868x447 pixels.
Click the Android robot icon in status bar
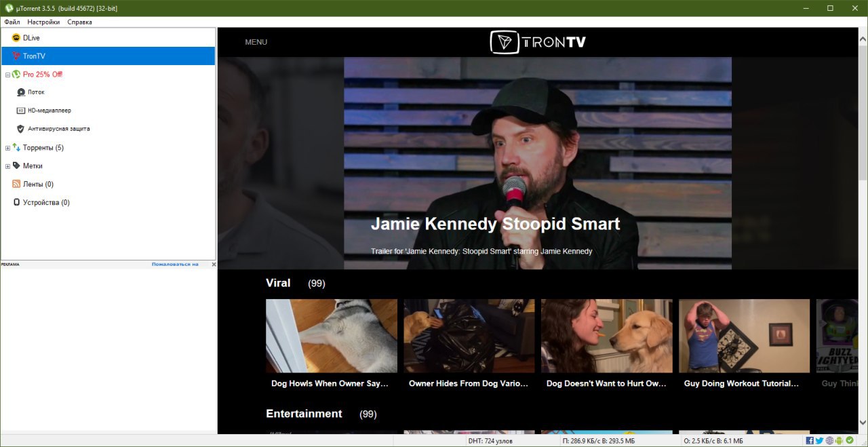point(840,441)
